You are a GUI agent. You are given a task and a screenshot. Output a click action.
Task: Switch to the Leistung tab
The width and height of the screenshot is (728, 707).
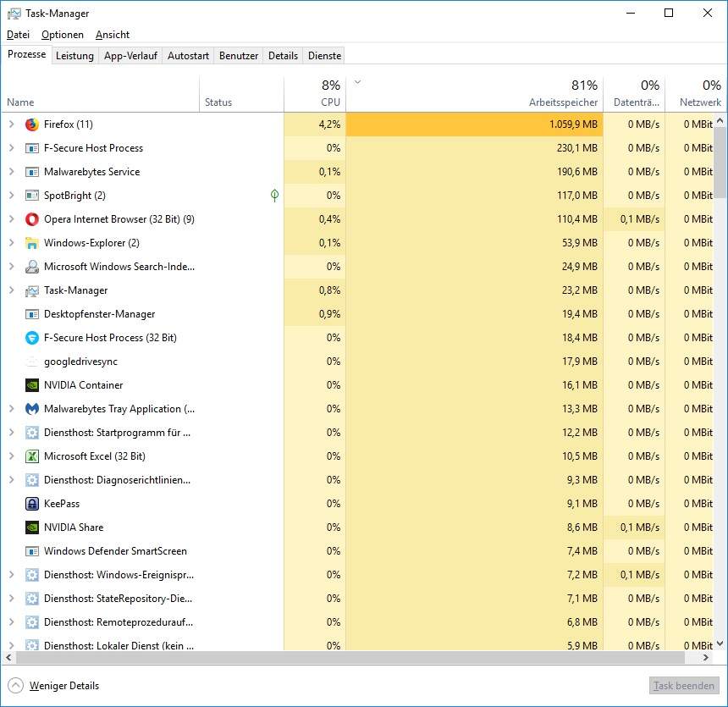[74, 56]
